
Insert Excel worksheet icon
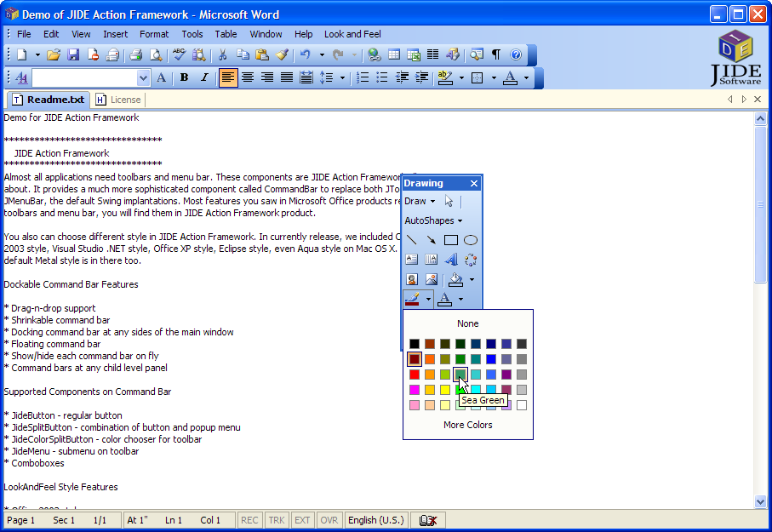tap(414, 54)
